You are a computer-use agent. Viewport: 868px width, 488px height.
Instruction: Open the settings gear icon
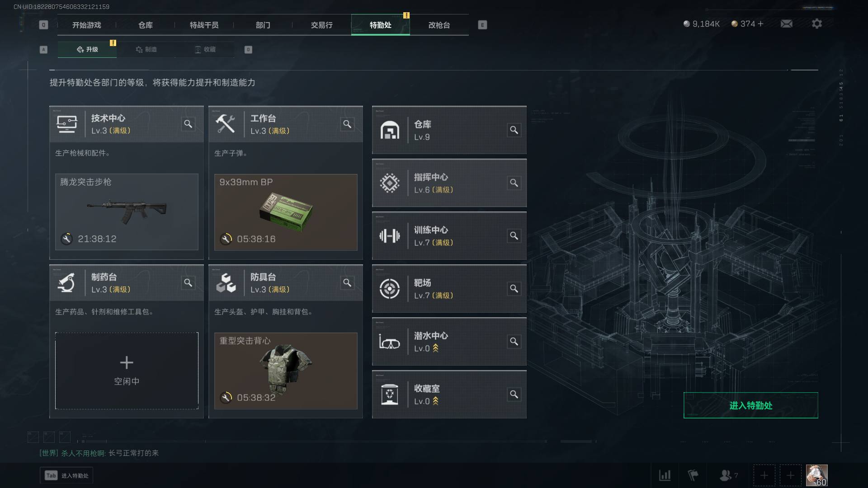(x=816, y=23)
